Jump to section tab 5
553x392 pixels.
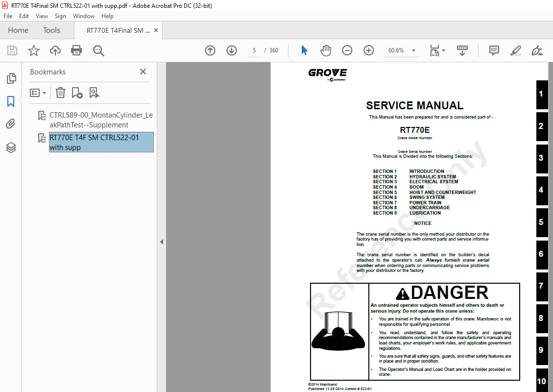541,222
